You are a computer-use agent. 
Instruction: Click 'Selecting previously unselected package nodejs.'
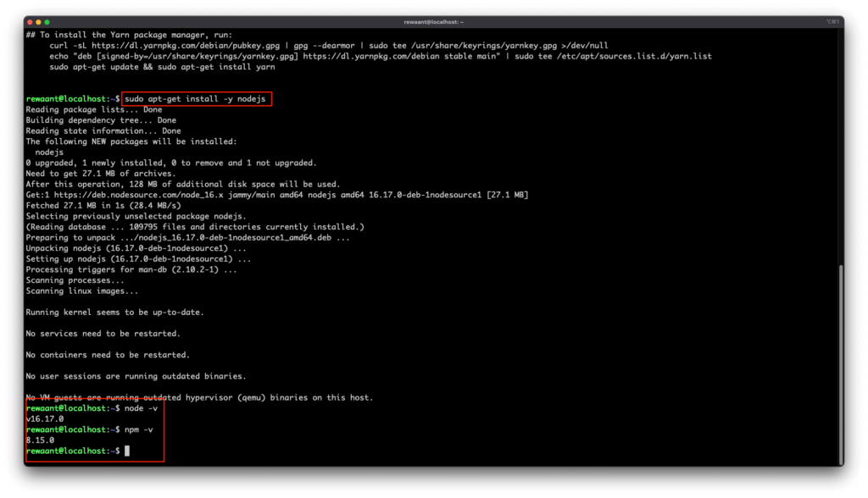136,216
